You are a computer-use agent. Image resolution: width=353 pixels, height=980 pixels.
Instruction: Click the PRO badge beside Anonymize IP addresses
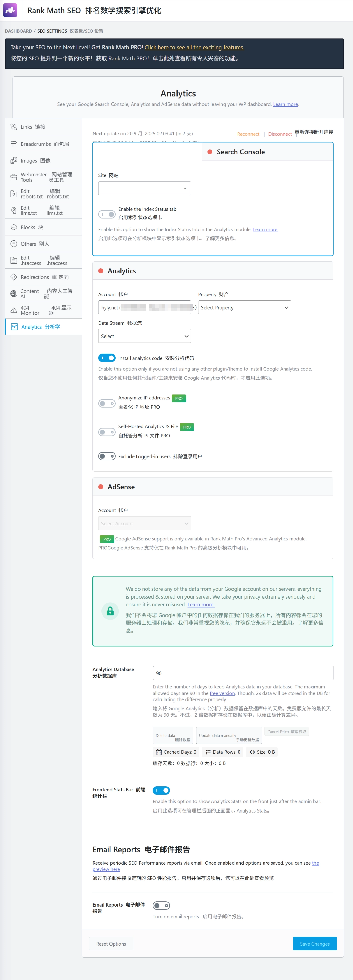179,398
